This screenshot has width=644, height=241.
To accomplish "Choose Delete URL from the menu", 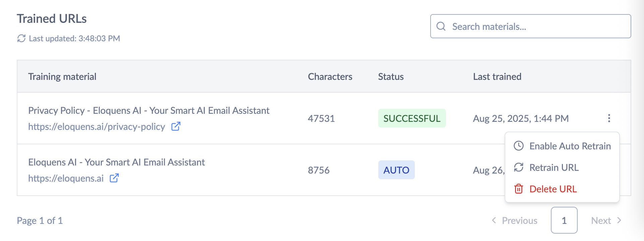I will [562, 189].
